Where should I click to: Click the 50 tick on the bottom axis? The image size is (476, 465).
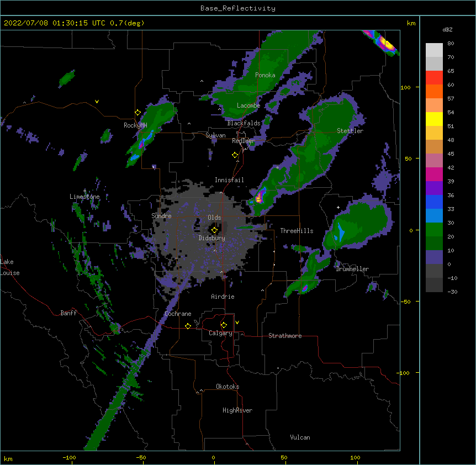[284, 457]
